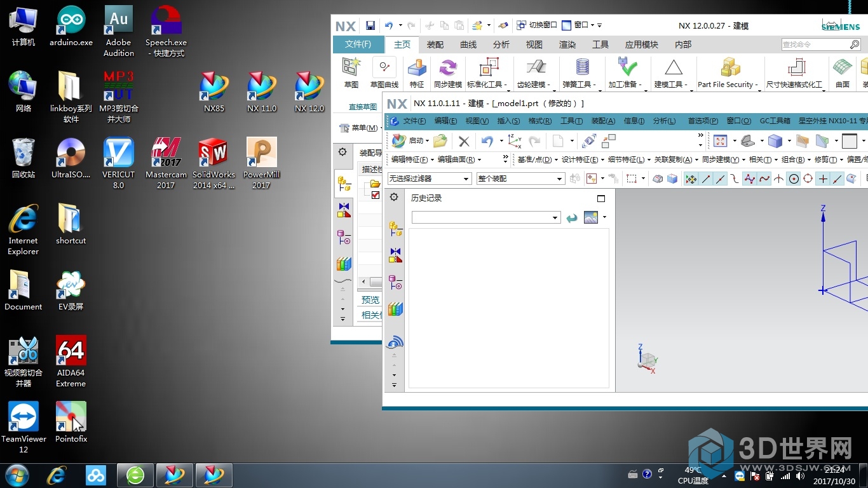Expand the 编辑特征(F) dropdown in NX 11
Screen dimensions: 868x488
413,160
